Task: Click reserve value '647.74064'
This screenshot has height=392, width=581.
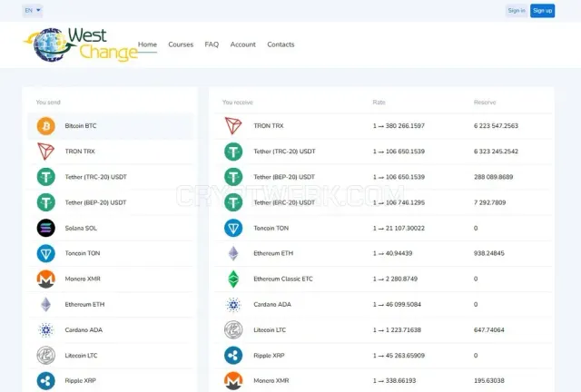Action: click(x=489, y=330)
